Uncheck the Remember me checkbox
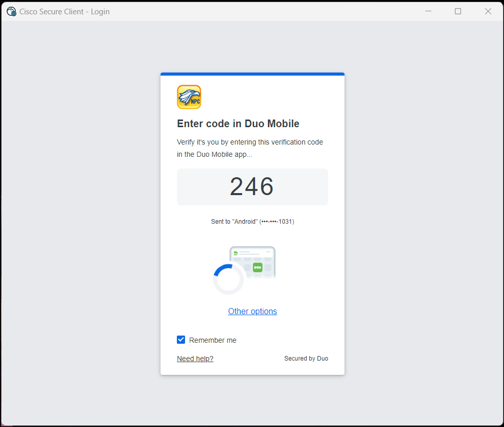504x427 pixels. [181, 340]
